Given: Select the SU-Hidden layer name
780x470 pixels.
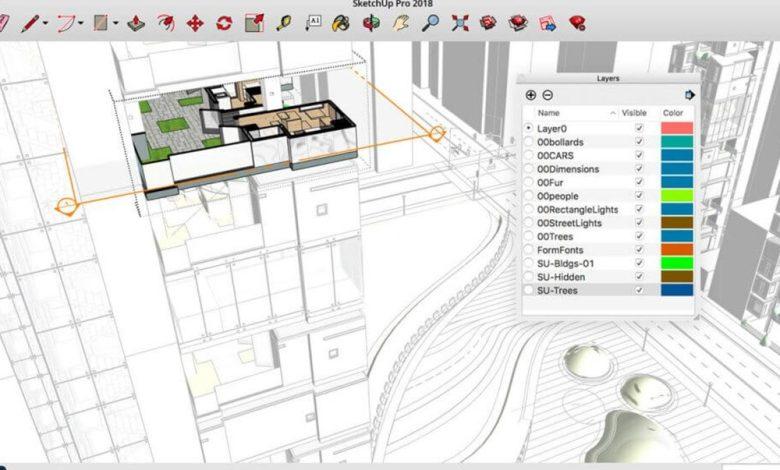Looking at the screenshot, I should 561,277.
